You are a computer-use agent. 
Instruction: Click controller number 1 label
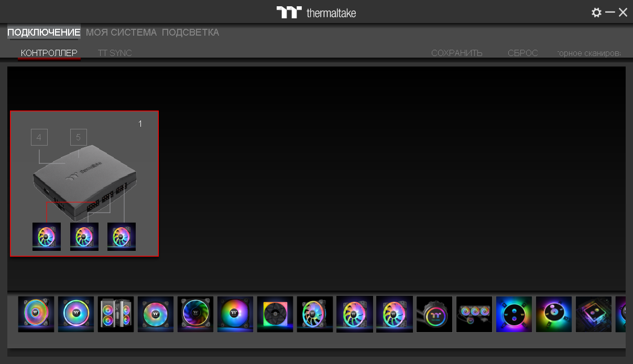[x=140, y=124]
